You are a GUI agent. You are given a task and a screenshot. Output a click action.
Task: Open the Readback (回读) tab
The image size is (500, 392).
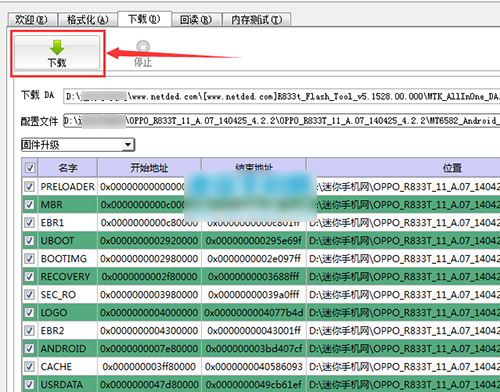click(196, 20)
